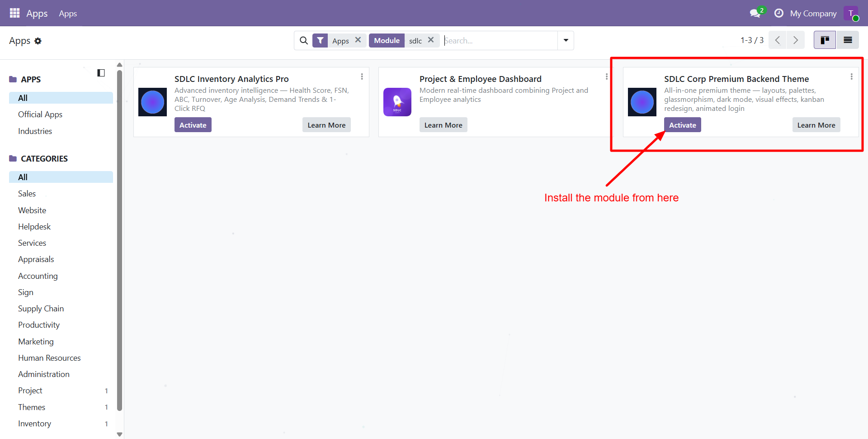The height and width of the screenshot is (439, 868).
Task: Open kebab menu on SDLC Corp Premium Backend Theme
Action: click(x=852, y=76)
